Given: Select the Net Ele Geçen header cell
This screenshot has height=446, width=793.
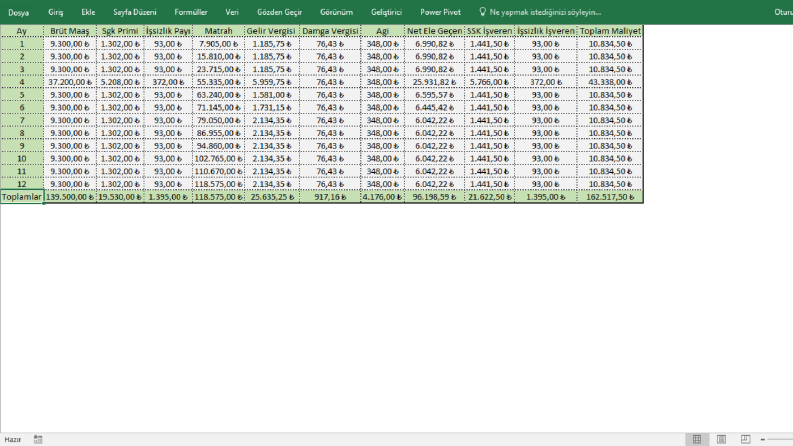Looking at the screenshot, I should pyautogui.click(x=434, y=31).
